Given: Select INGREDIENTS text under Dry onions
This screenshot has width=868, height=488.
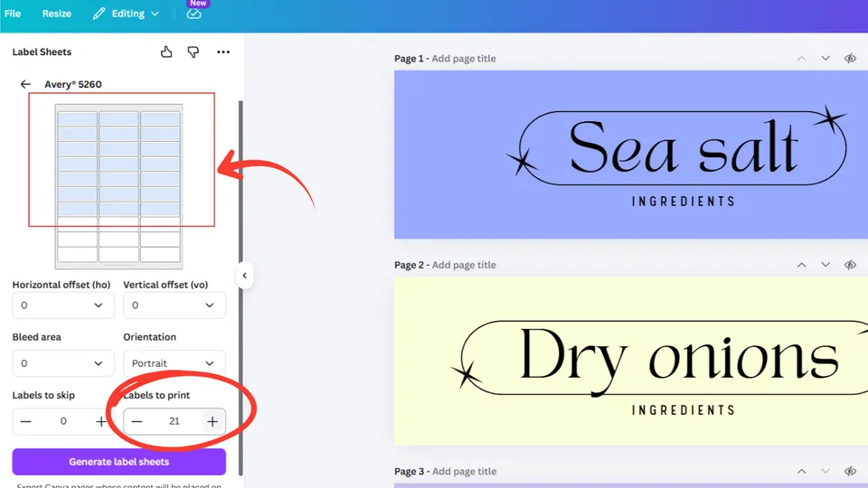Looking at the screenshot, I should coord(684,410).
